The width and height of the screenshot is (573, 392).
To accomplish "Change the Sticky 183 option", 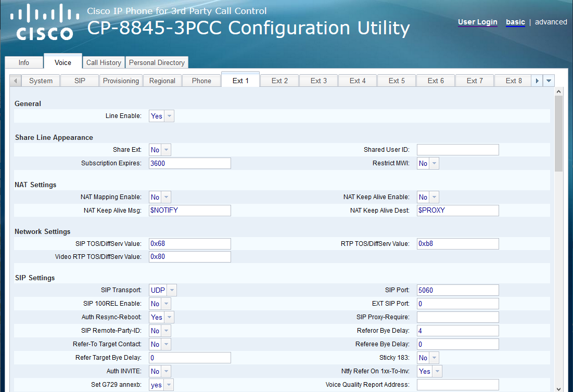I will point(428,358).
